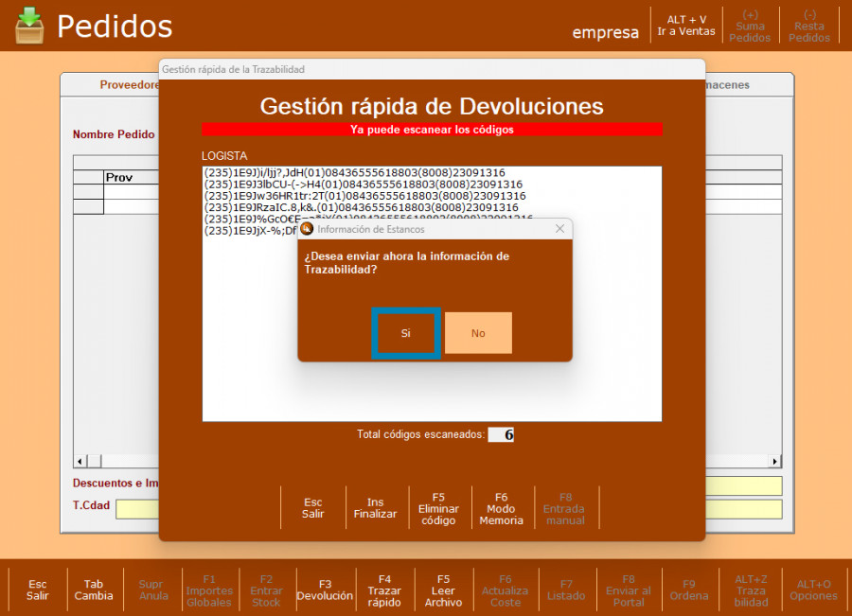Click the Esc Salir button in bottom bar
This screenshot has height=616, width=852.
click(x=38, y=590)
